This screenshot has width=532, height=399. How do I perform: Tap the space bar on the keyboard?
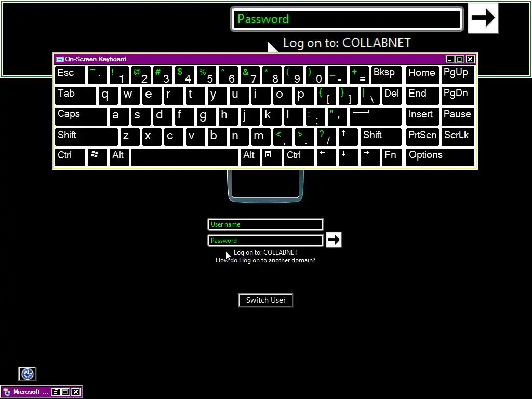pos(184,157)
